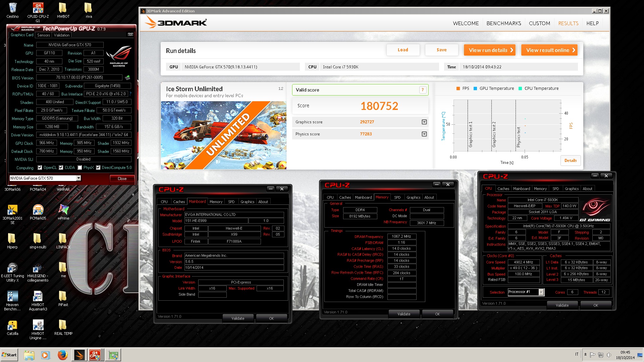Switch to Sensors tab in GPU-Z

pos(44,35)
